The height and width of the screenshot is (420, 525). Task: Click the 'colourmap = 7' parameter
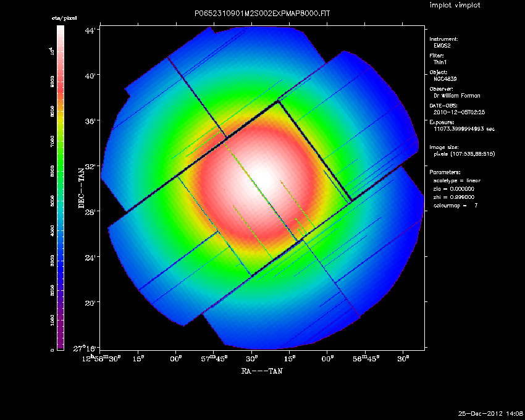(x=456, y=204)
